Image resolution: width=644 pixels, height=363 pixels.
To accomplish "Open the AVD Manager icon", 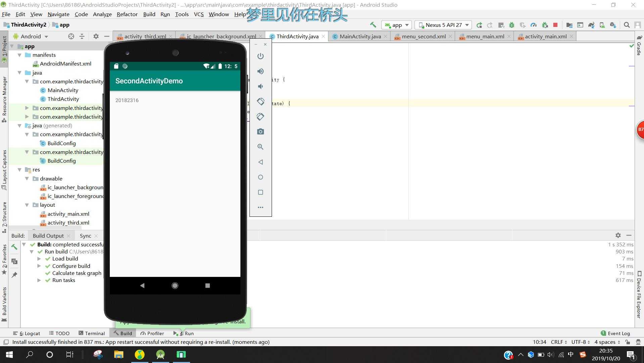I will tap(602, 25).
